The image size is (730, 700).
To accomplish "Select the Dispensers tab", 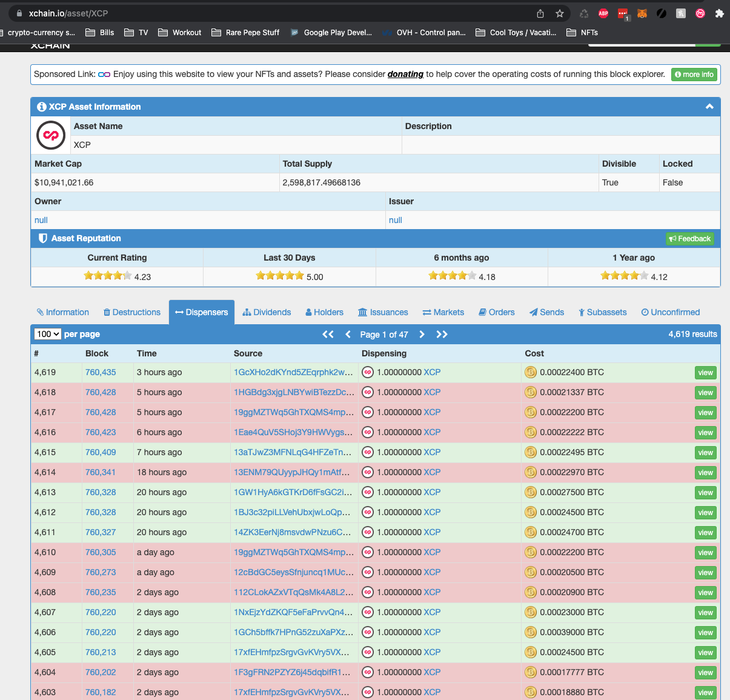I will tap(202, 312).
